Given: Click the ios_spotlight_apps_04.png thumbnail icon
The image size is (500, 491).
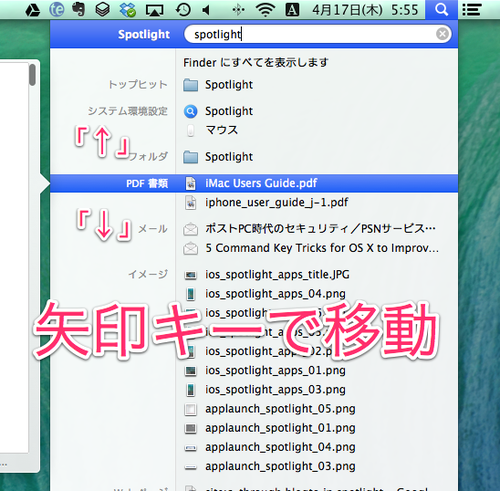Looking at the screenshot, I should [190, 294].
